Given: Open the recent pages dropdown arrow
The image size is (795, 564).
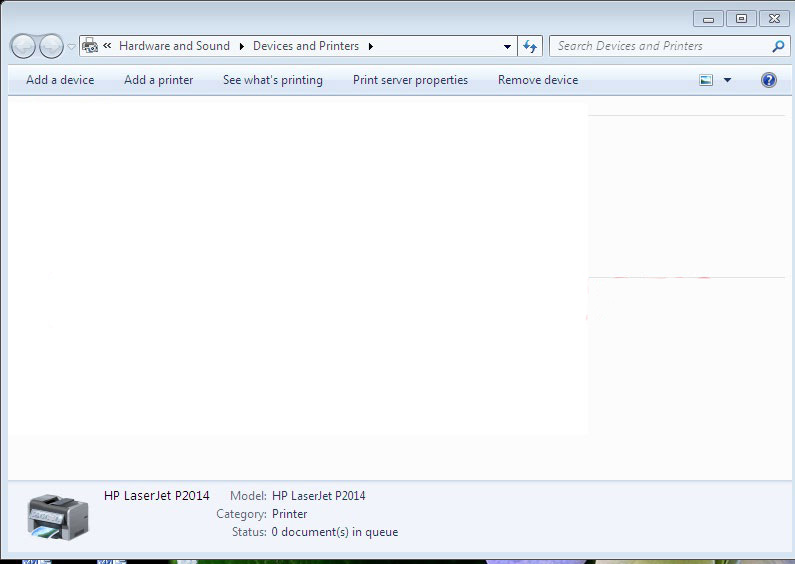Looking at the screenshot, I should 71,47.
